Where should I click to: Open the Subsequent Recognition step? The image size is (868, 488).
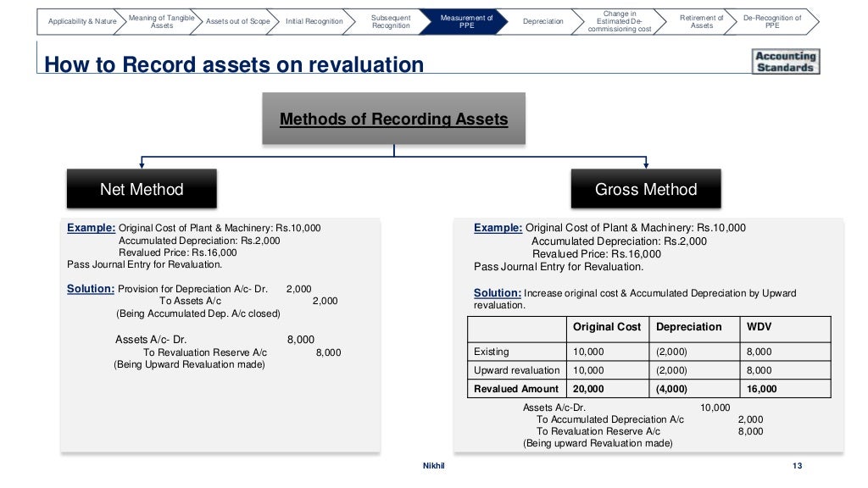390,21
